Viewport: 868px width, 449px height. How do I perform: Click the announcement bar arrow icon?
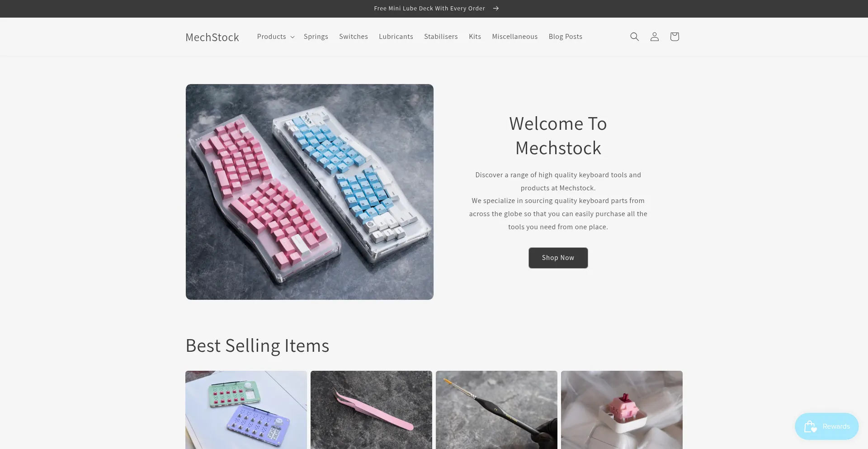coord(495,9)
